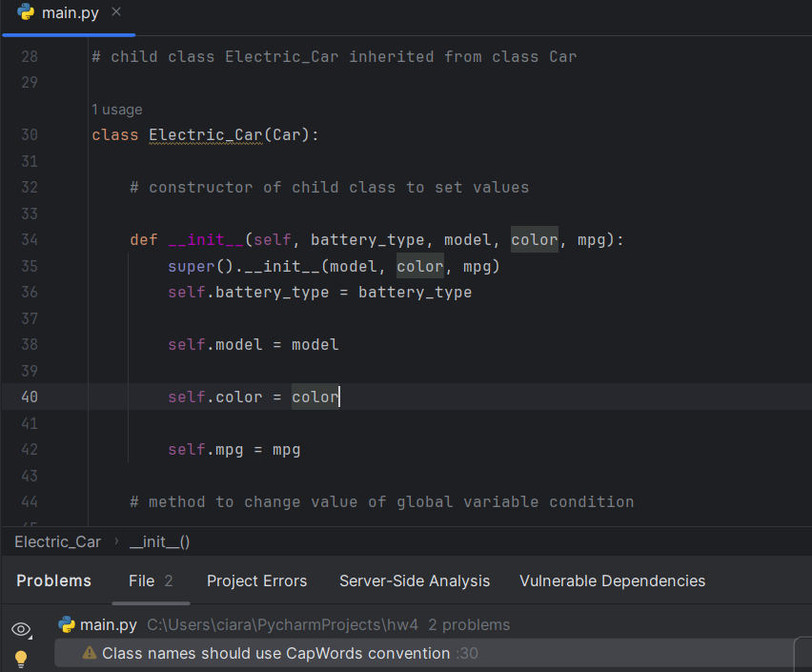The width and height of the screenshot is (812, 672).
Task: Select main.py entry in Problems list
Action: click(109, 625)
